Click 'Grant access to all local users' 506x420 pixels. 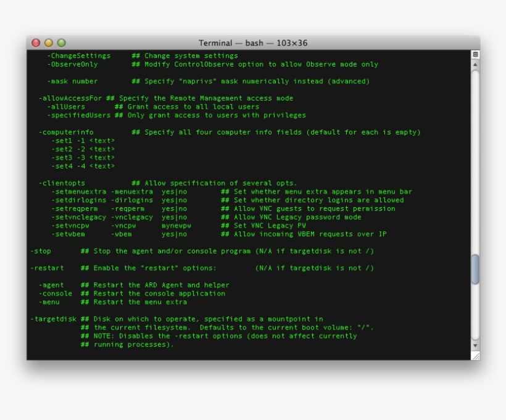point(193,107)
